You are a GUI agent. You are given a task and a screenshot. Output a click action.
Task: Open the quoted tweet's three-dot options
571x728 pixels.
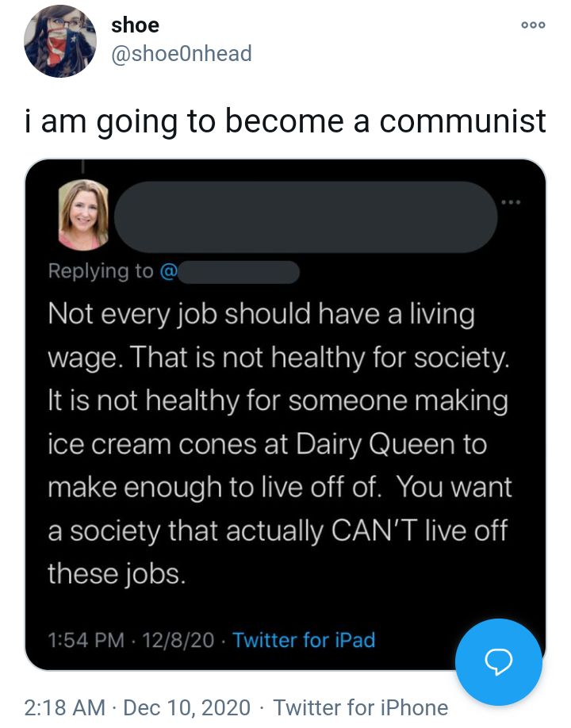point(511,202)
